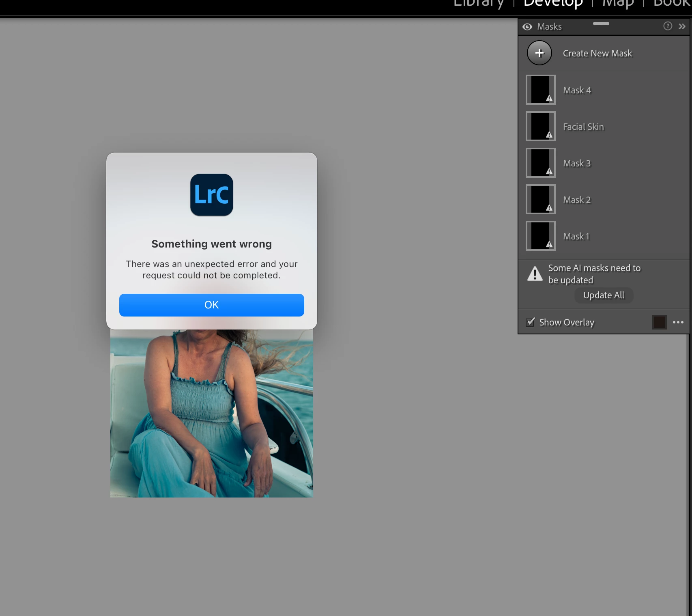Screen dimensions: 692x616
Task: Click OK in the error dialog
Action: tap(211, 305)
